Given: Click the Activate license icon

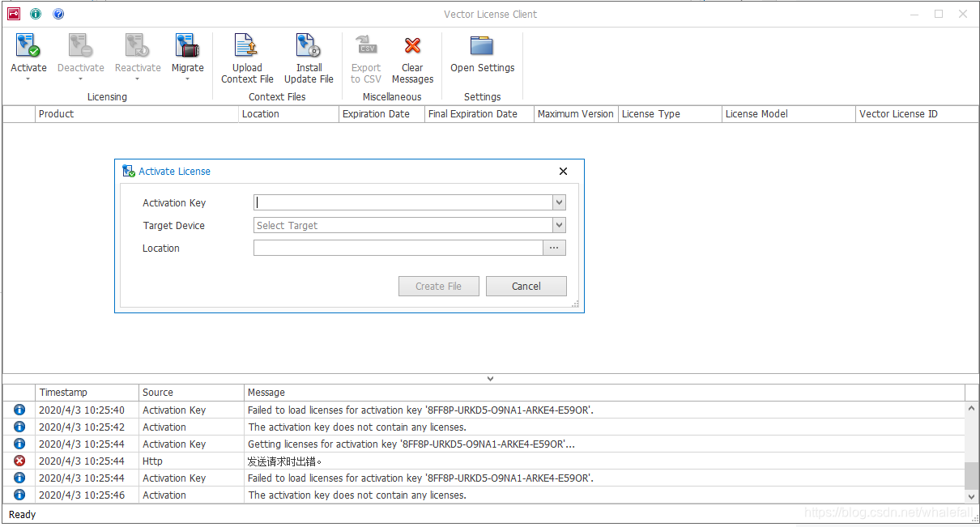Looking at the screenshot, I should pos(28,46).
